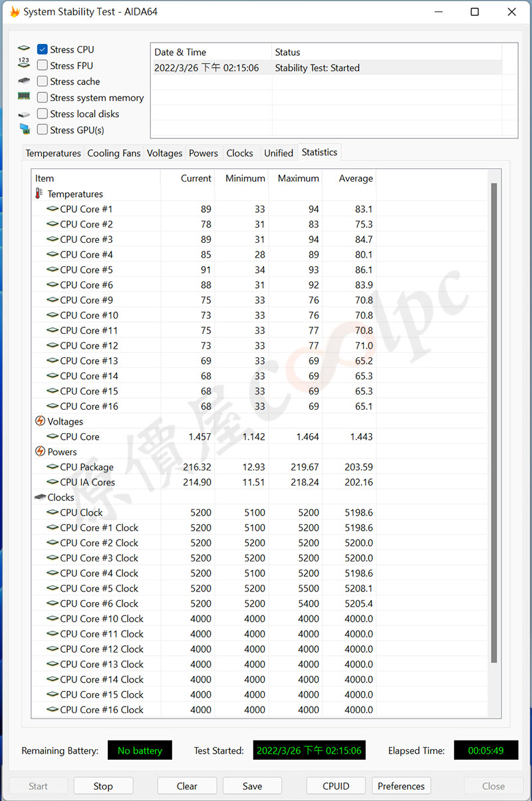Click the Maximum column header
This screenshot has width=532, height=801.
(295, 178)
